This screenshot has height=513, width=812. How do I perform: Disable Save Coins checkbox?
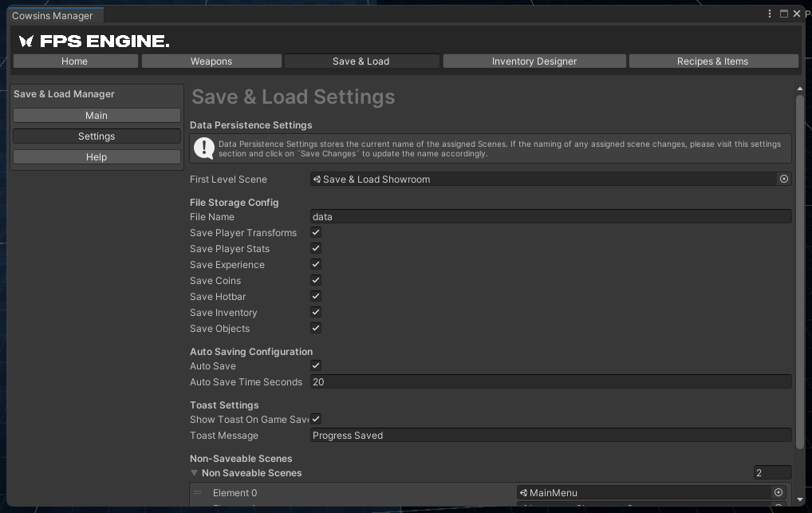[316, 281]
